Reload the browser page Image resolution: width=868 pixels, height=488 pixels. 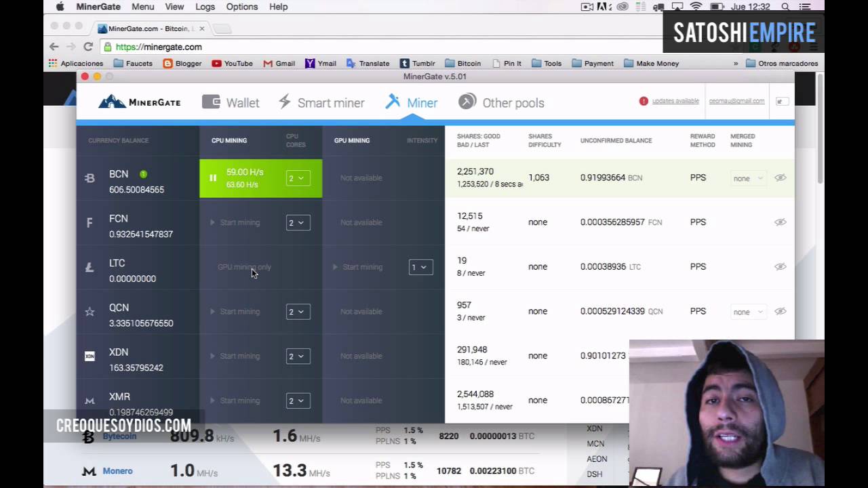point(88,47)
